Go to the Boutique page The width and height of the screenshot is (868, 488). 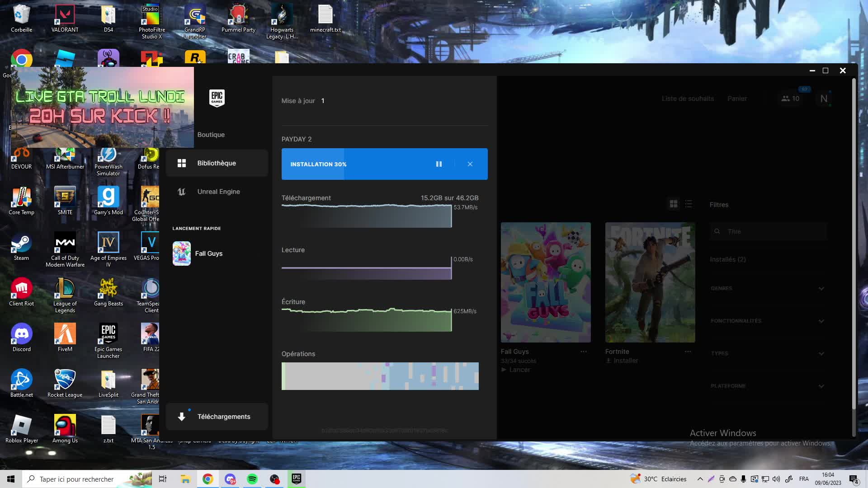pos(211,135)
